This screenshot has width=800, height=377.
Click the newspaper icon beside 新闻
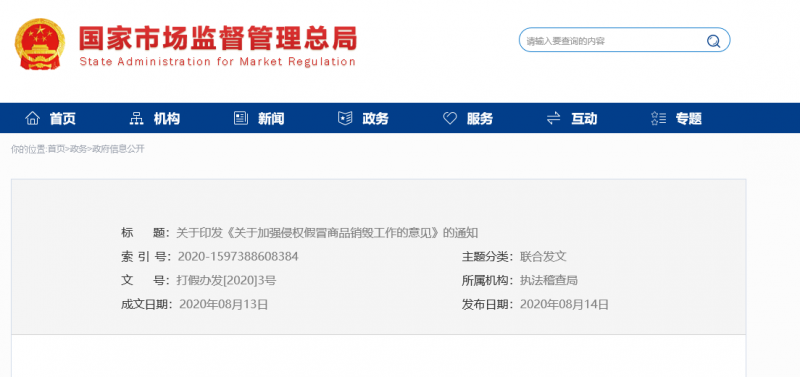point(241,118)
